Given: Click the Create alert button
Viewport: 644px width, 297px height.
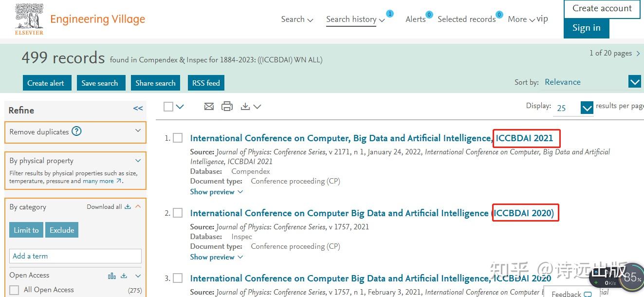Looking at the screenshot, I should (46, 83).
